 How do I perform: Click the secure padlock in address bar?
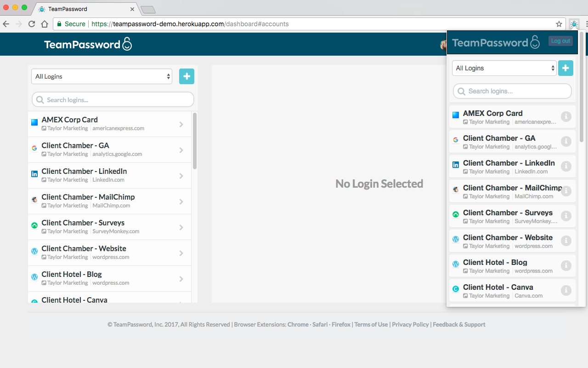point(59,24)
